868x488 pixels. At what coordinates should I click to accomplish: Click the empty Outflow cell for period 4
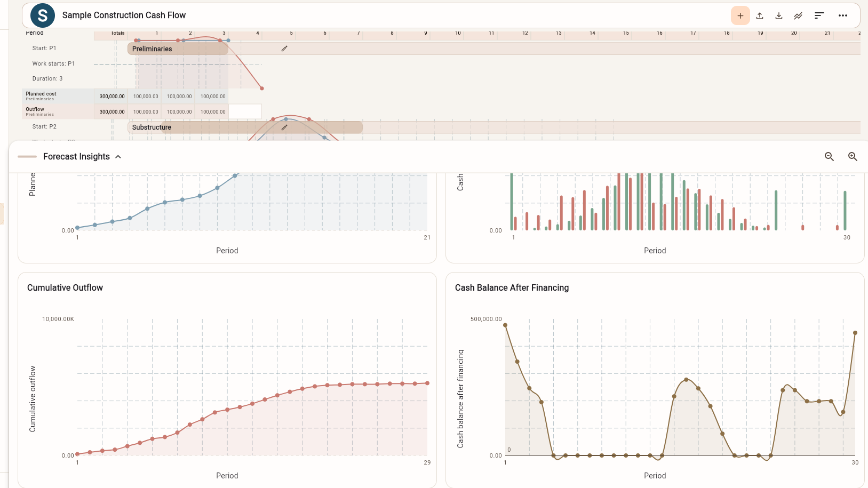245,111
